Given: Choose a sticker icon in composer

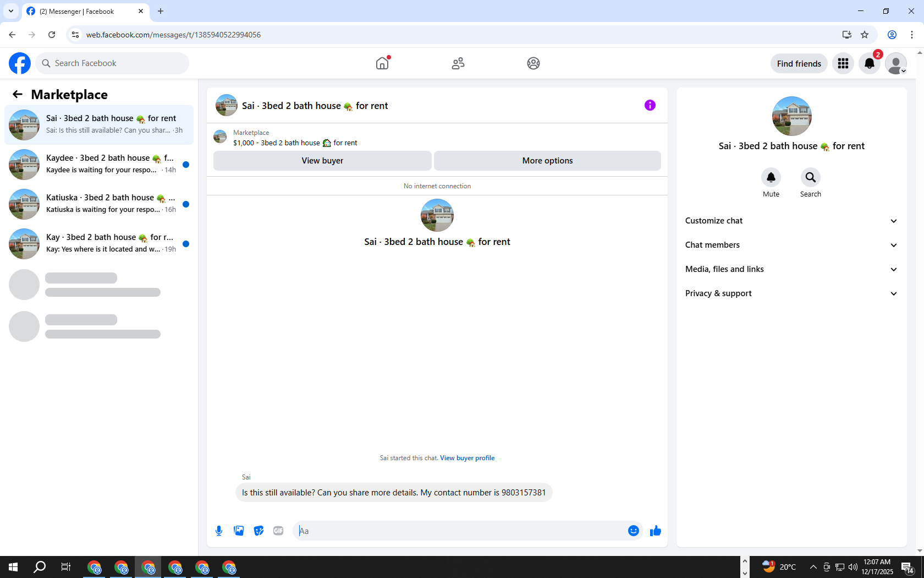Looking at the screenshot, I should [x=258, y=531].
